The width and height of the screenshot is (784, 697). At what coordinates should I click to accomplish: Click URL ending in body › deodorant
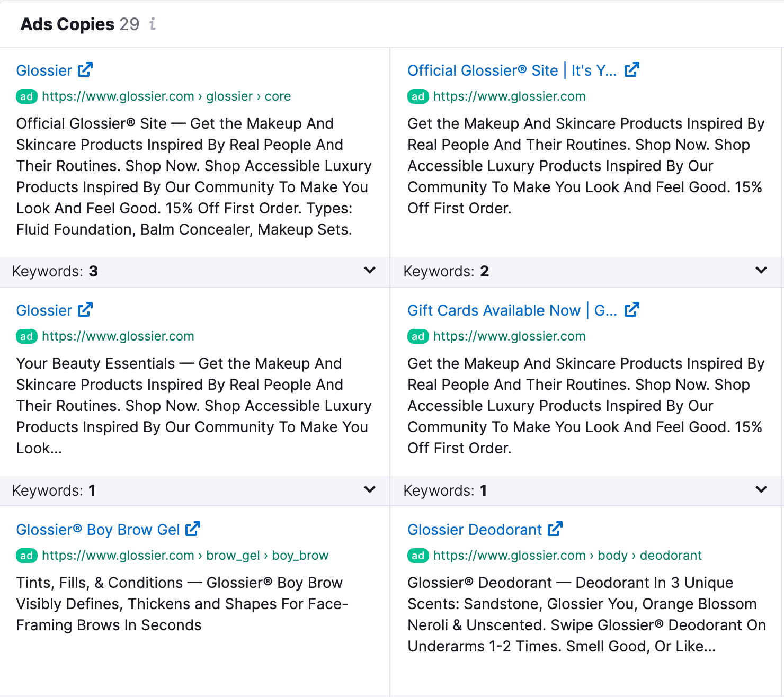point(567,556)
